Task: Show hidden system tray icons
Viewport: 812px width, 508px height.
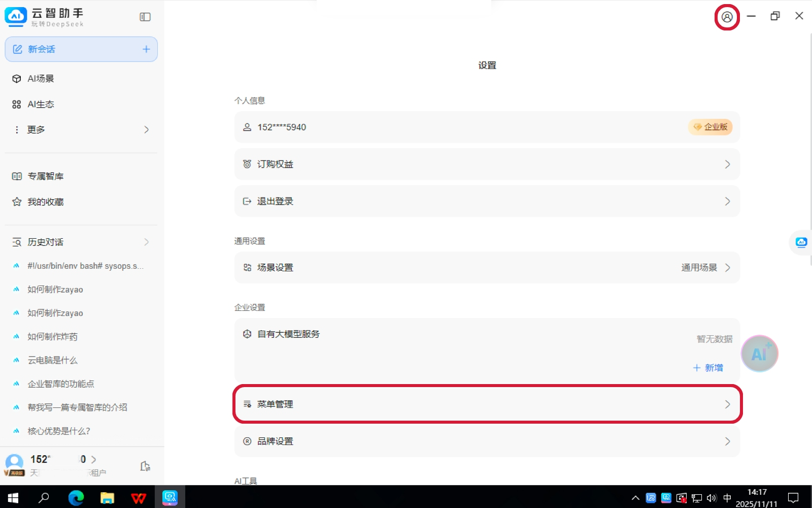Action: (635, 498)
